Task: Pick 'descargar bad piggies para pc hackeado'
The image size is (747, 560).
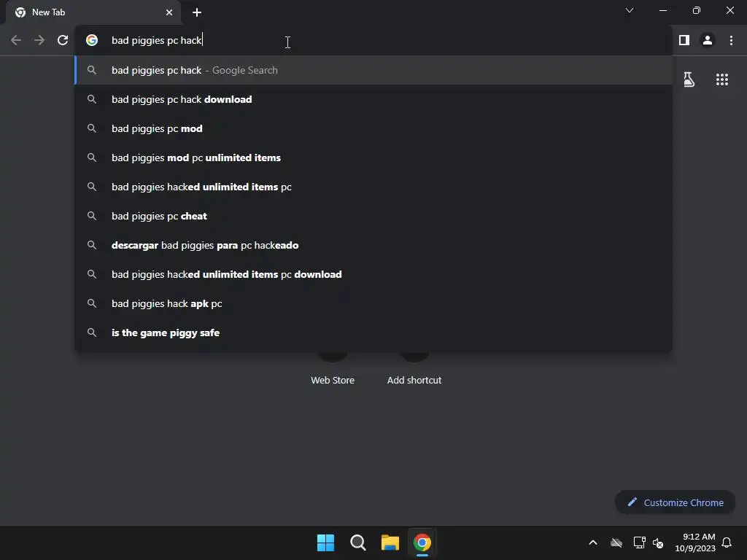Action: coord(373,245)
